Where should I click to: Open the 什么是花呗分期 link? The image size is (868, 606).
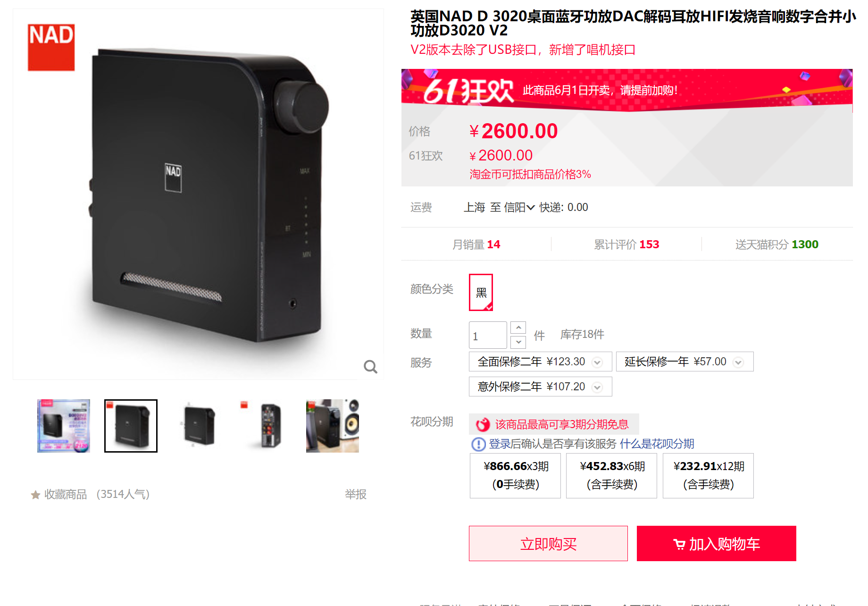[x=657, y=444]
